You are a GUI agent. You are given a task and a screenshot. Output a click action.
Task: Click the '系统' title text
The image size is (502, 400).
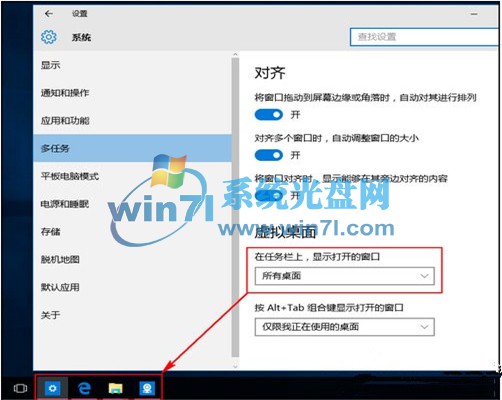tap(81, 37)
